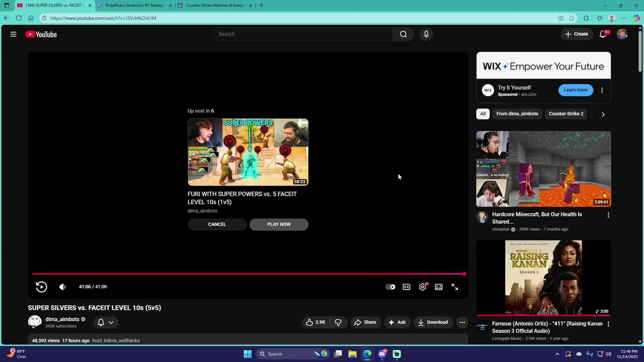
Task: Open Edge Settings and more menu
Action: point(624,18)
